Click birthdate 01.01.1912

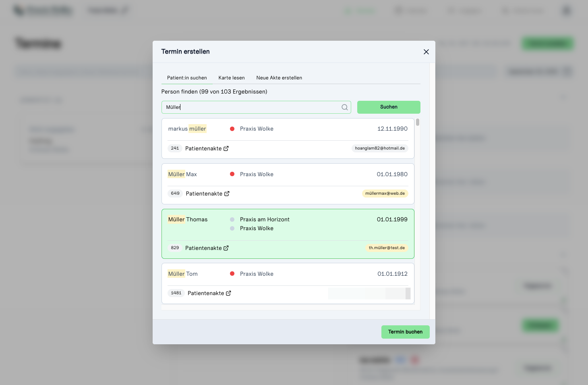click(x=392, y=274)
